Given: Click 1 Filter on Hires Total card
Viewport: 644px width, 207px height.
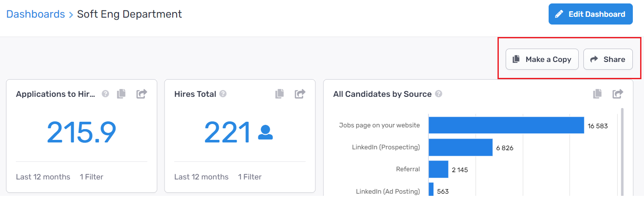Looking at the screenshot, I should click(x=250, y=177).
